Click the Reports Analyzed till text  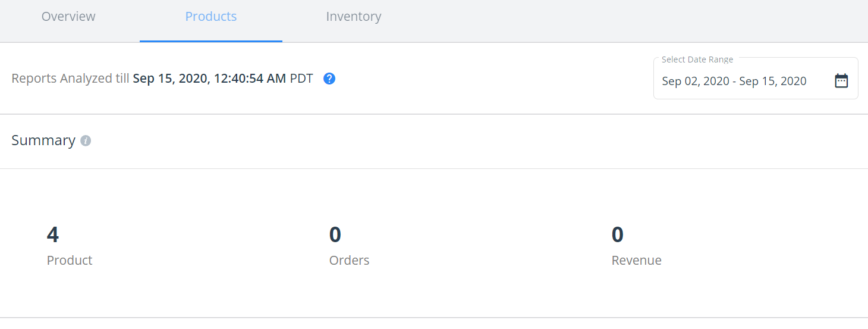click(70, 79)
